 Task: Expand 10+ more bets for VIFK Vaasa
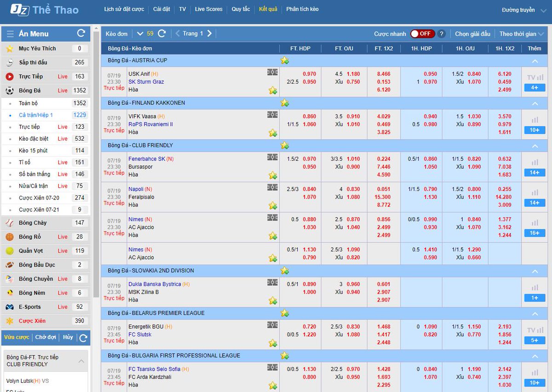[x=535, y=130]
